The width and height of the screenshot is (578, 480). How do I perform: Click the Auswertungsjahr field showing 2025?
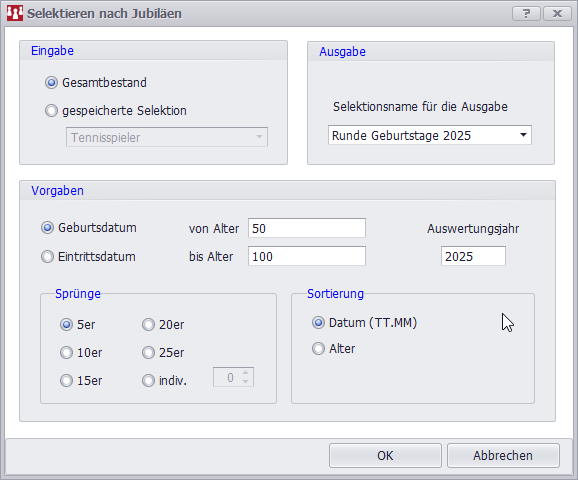click(473, 256)
